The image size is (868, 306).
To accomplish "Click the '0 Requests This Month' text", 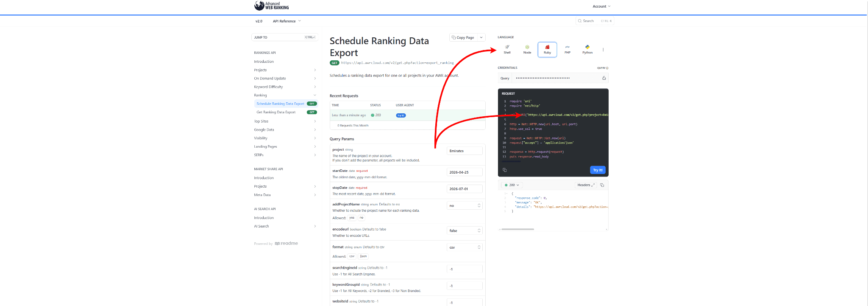I will pos(353,126).
